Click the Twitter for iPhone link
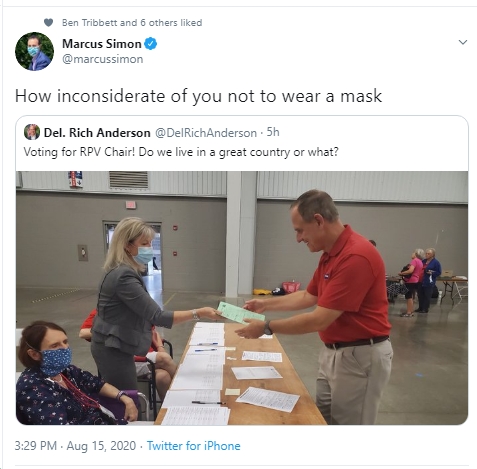This screenshot has height=469, width=477. click(x=194, y=446)
